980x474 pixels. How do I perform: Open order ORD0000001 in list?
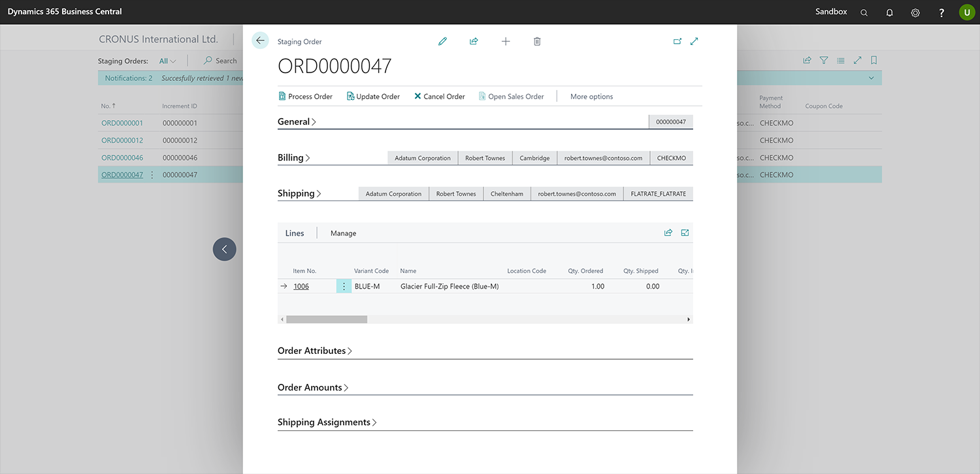pyautogui.click(x=122, y=123)
